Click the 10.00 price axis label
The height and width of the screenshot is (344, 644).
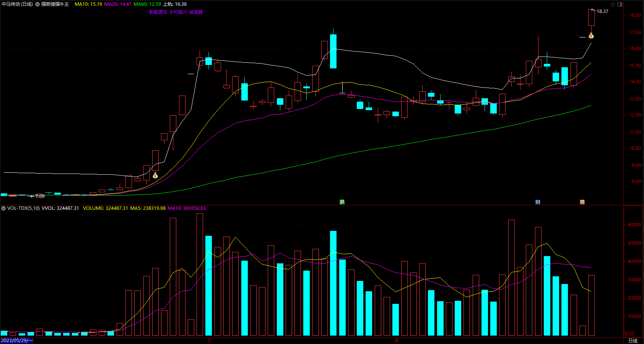click(x=635, y=148)
